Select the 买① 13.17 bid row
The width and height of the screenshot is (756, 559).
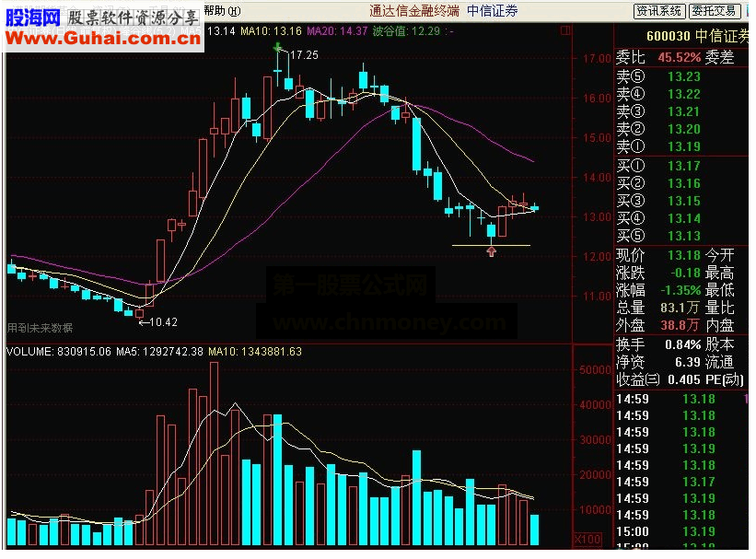[x=658, y=166]
